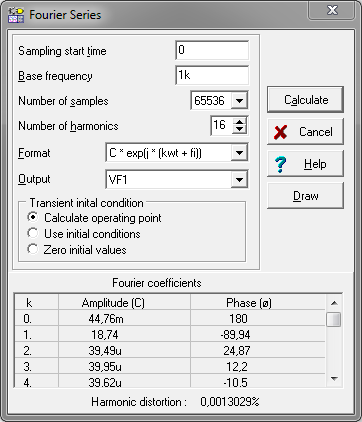
Task: Close the Fourier Series dialog
Action: pyautogui.click(x=332, y=11)
